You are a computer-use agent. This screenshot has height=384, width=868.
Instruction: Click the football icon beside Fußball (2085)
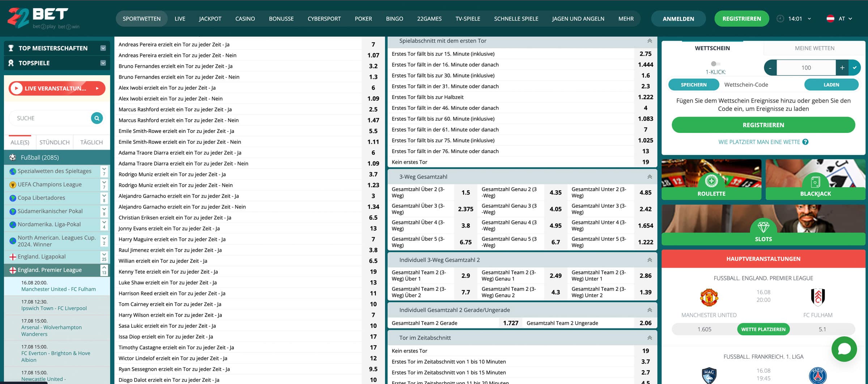[x=13, y=158]
